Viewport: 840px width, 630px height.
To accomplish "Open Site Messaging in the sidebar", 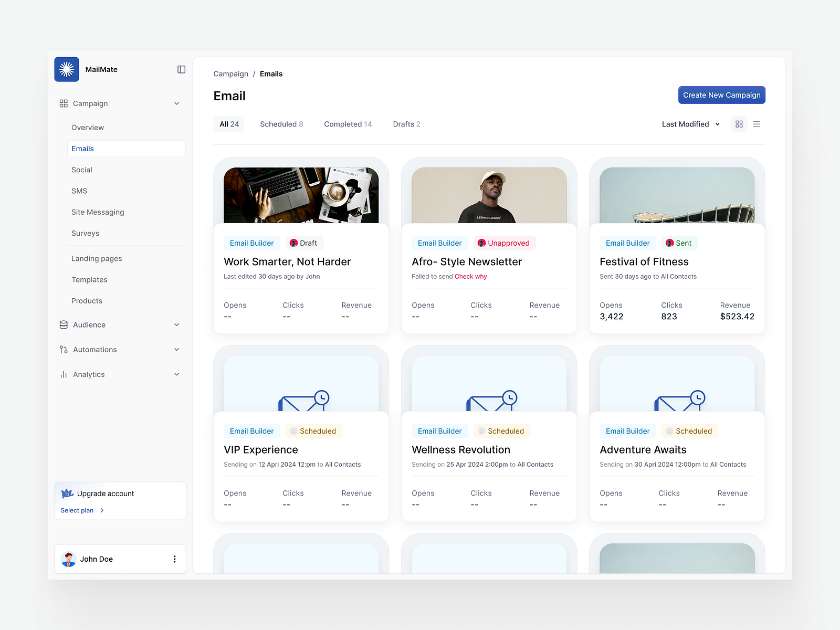I will click(98, 212).
